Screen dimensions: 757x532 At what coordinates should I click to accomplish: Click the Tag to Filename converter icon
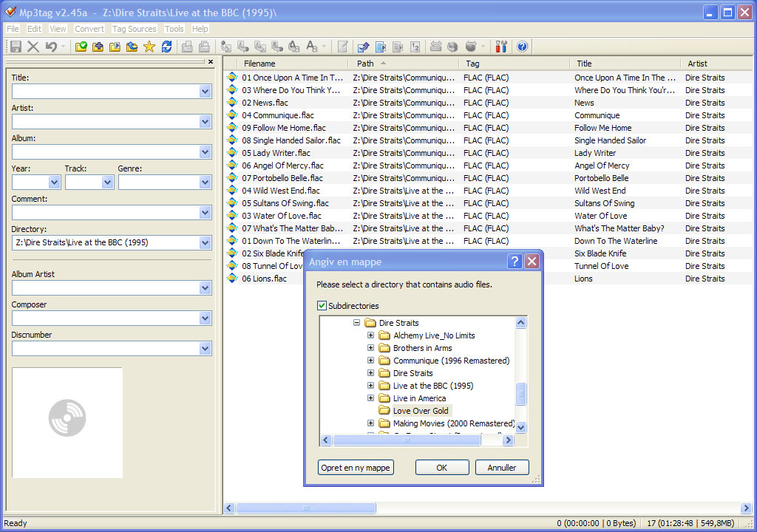click(226, 47)
